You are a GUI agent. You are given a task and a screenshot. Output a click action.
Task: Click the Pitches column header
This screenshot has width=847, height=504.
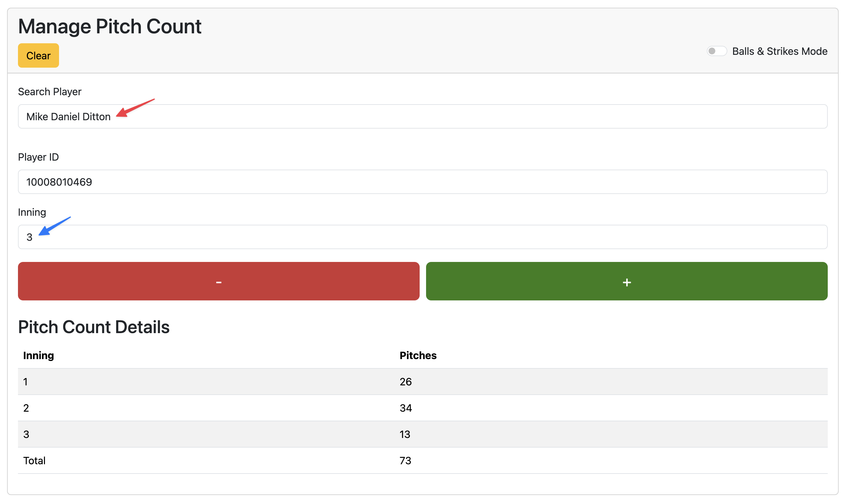[417, 355]
